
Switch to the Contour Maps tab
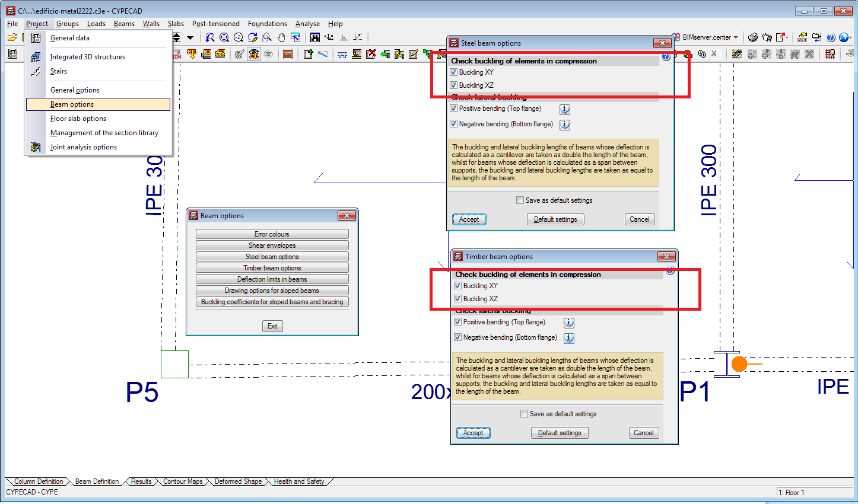click(x=183, y=481)
